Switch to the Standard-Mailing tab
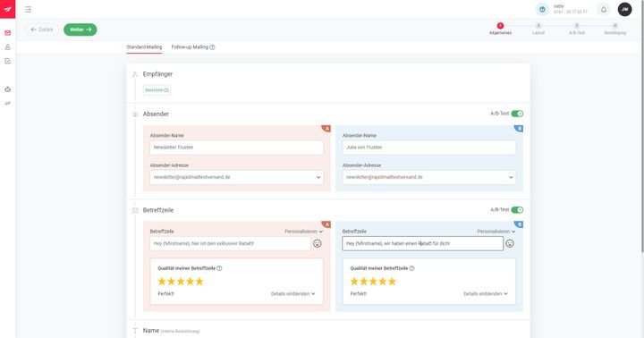644x338 pixels. [x=144, y=47]
